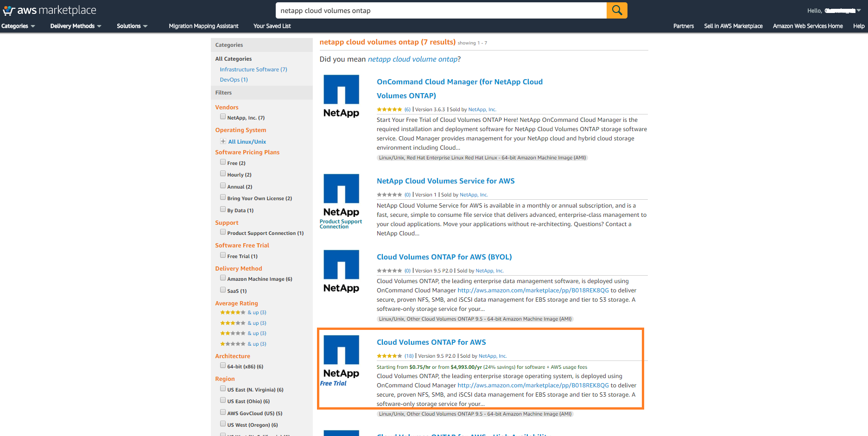Expand the Solutions dropdown menu
868x436 pixels.
(132, 26)
